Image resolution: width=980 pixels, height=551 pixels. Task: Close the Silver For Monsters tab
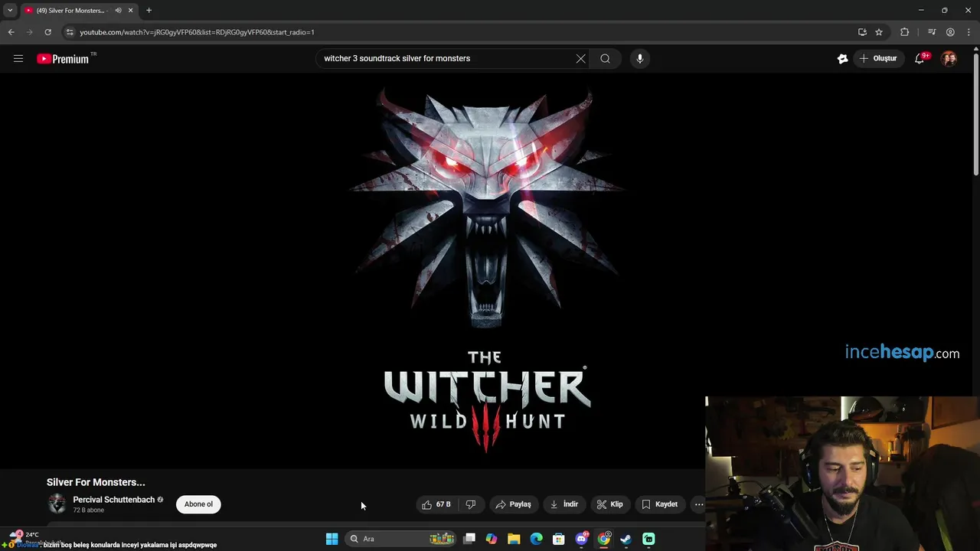pyautogui.click(x=130, y=11)
